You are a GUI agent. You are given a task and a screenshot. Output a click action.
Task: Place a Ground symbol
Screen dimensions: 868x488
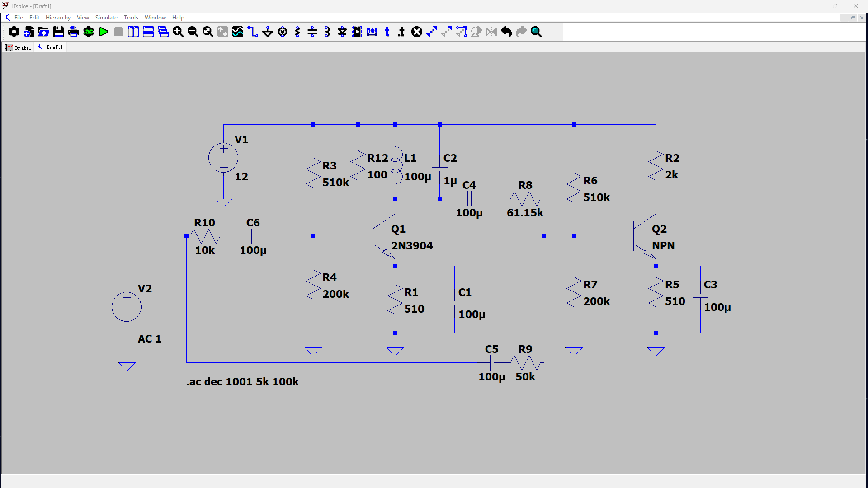coord(268,32)
